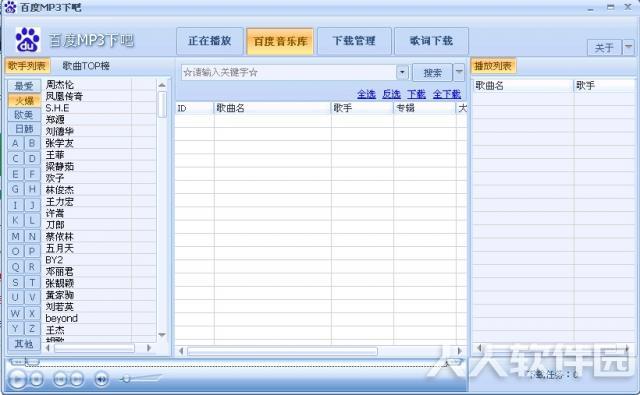This screenshot has width=640, height=395.
Task: Select artist 林俊杰 in the list
Action: tap(60, 190)
